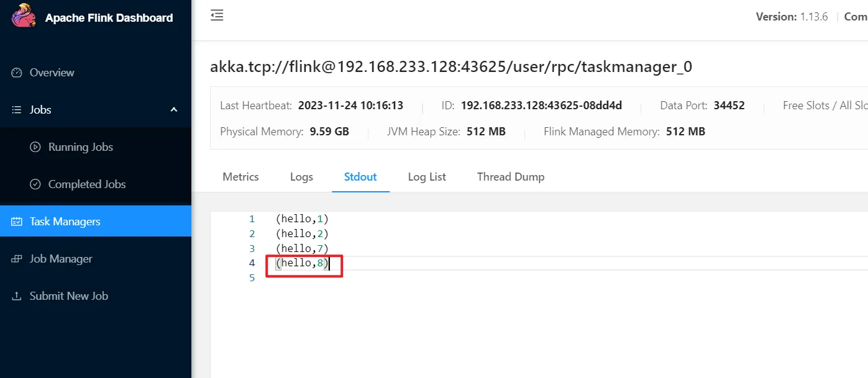Click stdout line (hello,8)

click(x=301, y=263)
